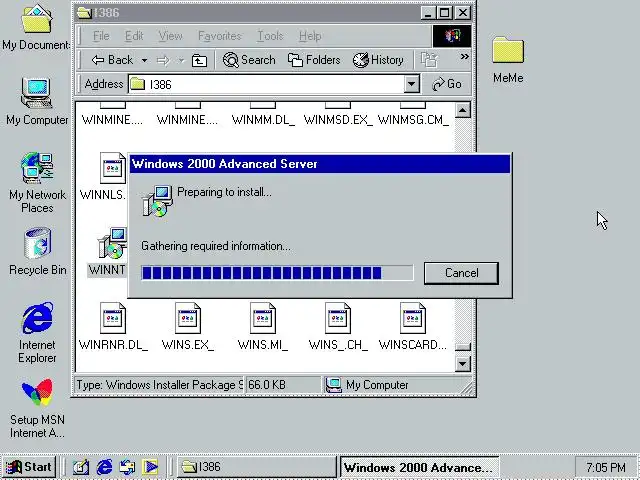This screenshot has height=480, width=640.
Task: Open the Favorites menu
Action: point(220,36)
